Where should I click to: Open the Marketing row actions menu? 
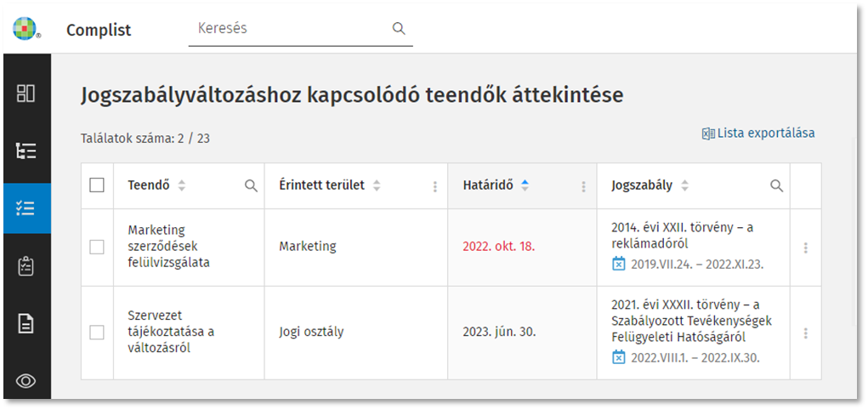point(805,248)
